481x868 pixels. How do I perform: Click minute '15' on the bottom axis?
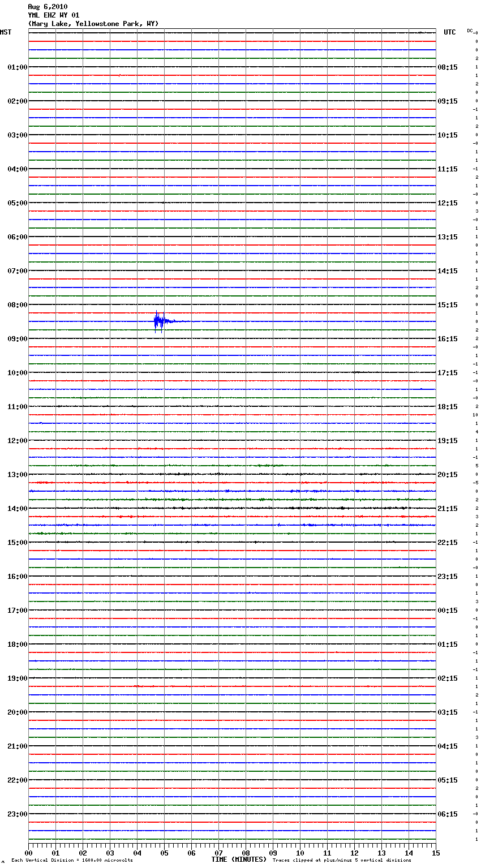(436, 853)
